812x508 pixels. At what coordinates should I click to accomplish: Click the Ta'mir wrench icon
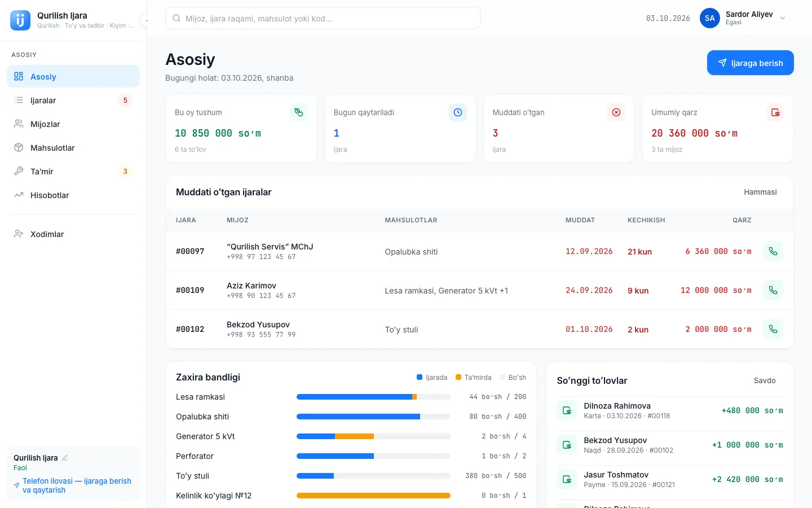click(19, 172)
